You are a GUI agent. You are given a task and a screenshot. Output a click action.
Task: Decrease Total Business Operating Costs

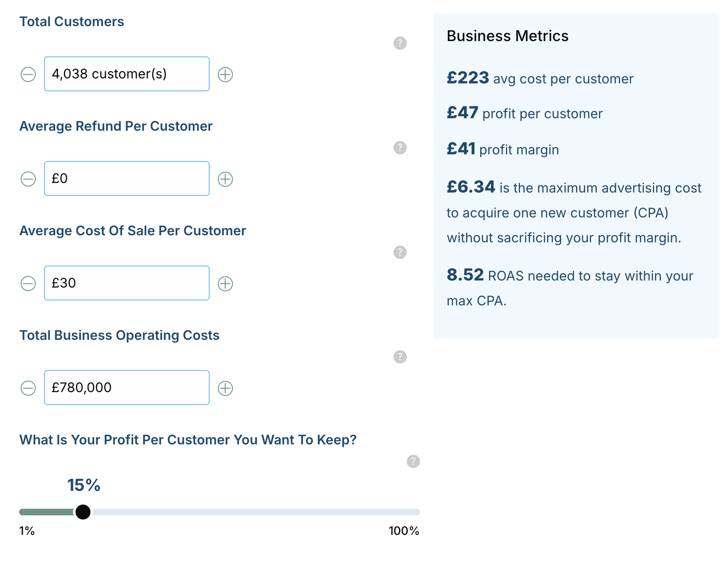(28, 388)
